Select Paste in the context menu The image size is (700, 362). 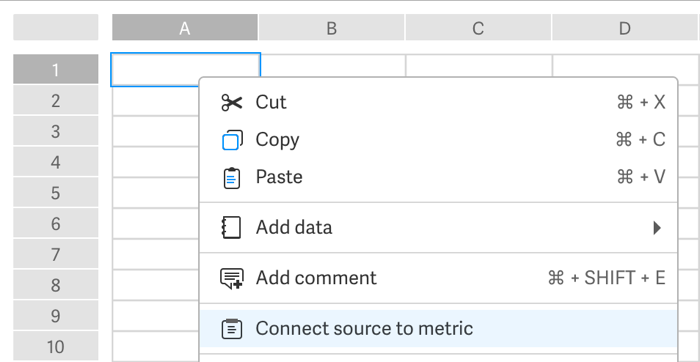click(x=438, y=177)
